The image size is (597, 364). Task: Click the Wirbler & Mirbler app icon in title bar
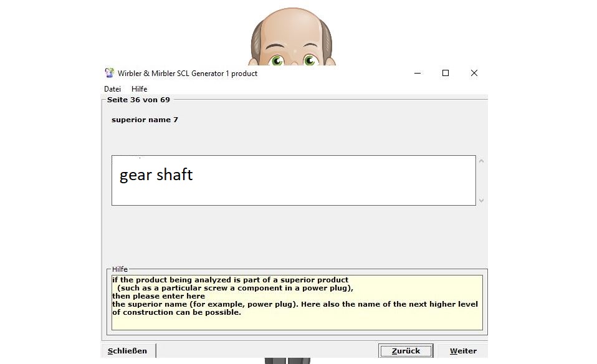(x=110, y=73)
